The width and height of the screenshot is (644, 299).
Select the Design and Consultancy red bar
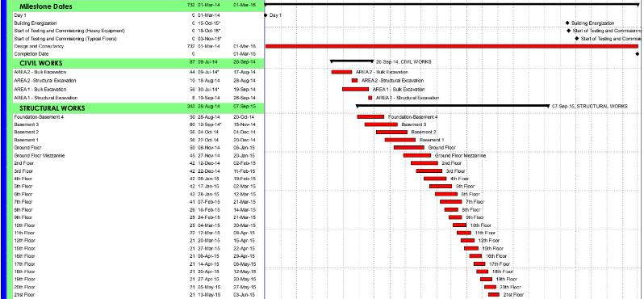point(452,46)
